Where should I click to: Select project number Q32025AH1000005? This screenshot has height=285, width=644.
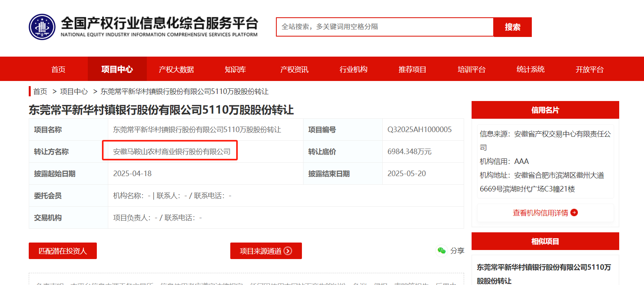tap(420, 129)
